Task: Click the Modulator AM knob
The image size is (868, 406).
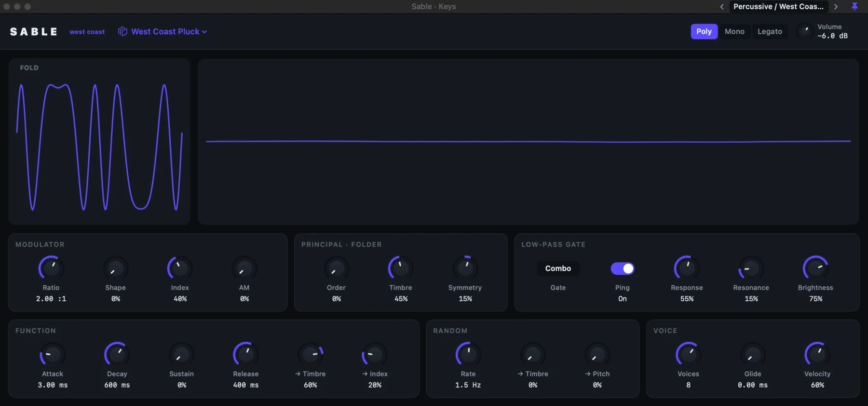Action: (244, 268)
